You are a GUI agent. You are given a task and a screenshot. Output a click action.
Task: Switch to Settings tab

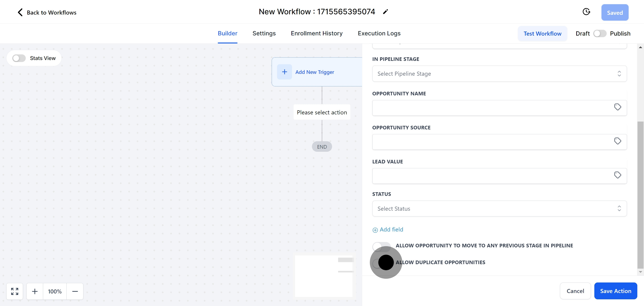(264, 33)
